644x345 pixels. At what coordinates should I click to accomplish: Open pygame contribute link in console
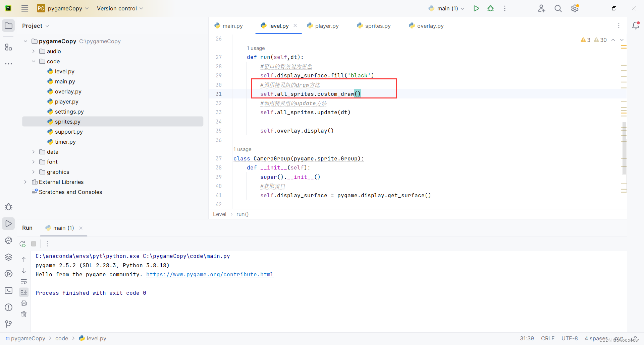pos(210,274)
